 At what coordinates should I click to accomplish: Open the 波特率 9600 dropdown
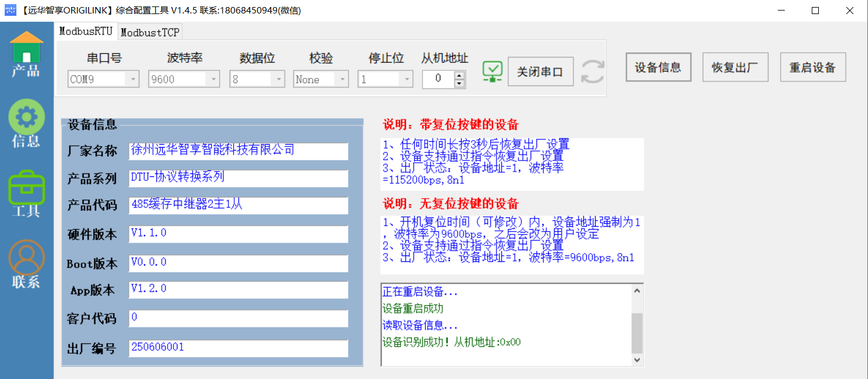[214, 79]
